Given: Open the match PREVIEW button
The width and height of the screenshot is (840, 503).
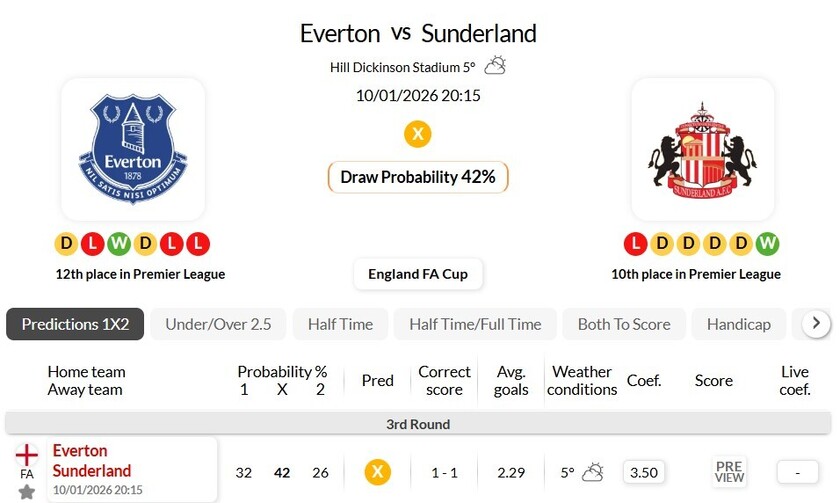Looking at the screenshot, I should 729,472.
